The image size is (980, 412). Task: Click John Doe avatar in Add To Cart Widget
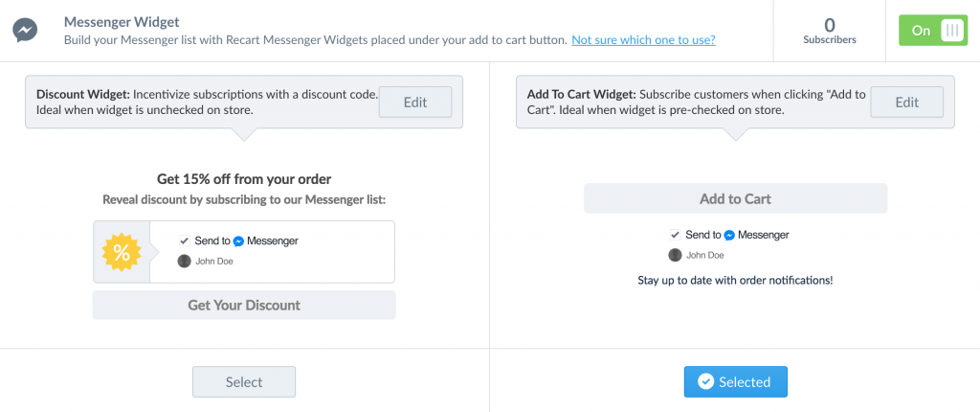click(x=675, y=255)
